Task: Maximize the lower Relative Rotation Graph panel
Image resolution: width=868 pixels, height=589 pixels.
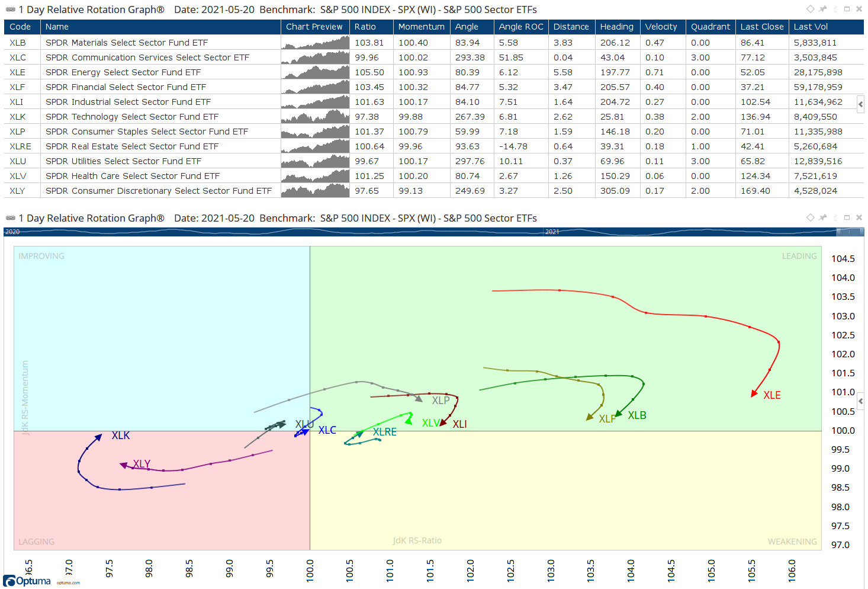Action: point(847,217)
